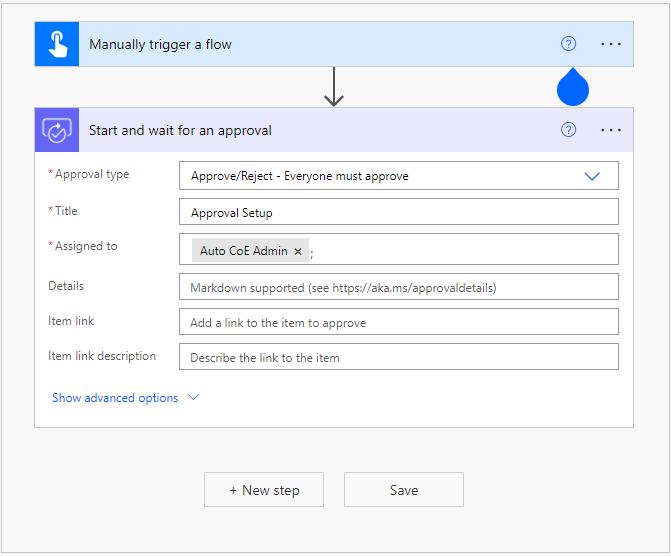Click the Item link description field
This screenshot has width=671, height=556.
pyautogui.click(x=398, y=357)
